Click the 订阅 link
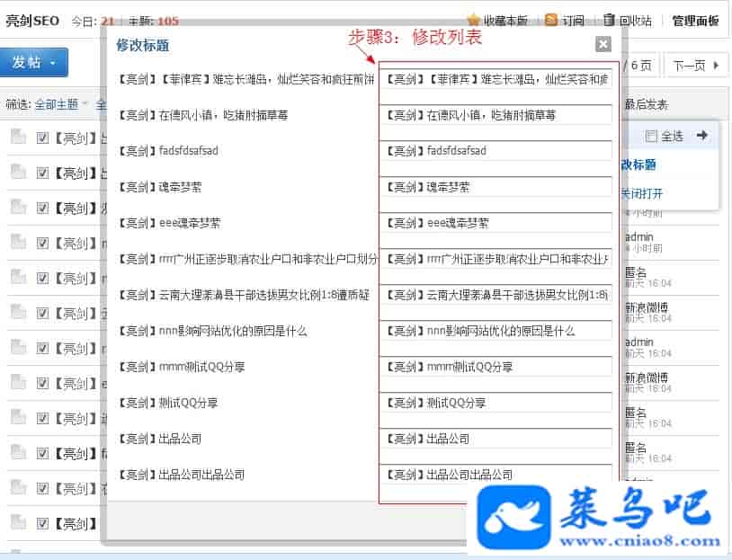Screen dimensions: 732x560 pos(572,21)
